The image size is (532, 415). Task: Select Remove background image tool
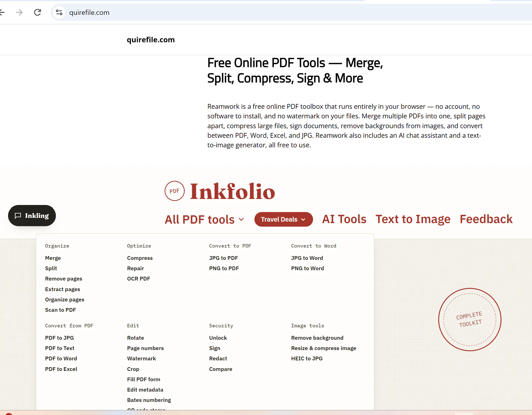click(317, 338)
